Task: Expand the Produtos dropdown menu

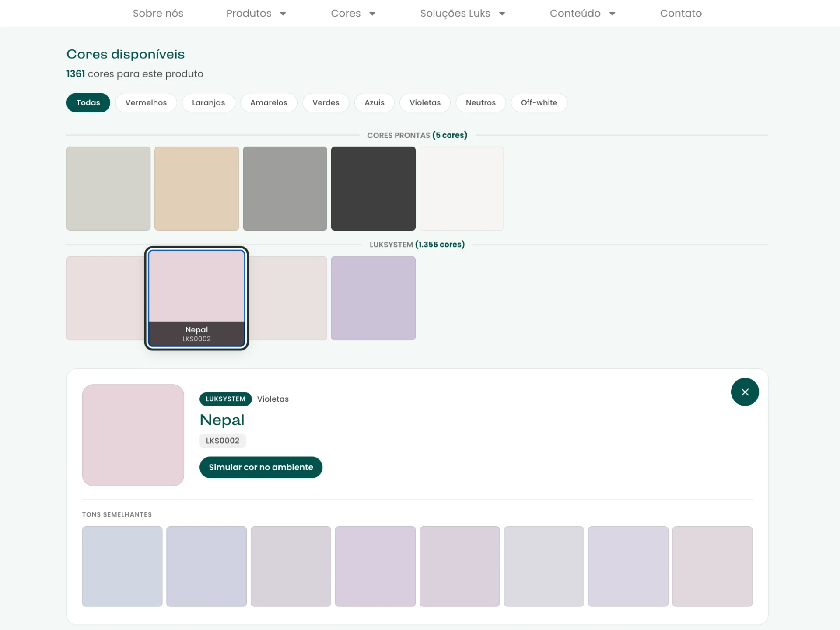Action: pos(256,13)
